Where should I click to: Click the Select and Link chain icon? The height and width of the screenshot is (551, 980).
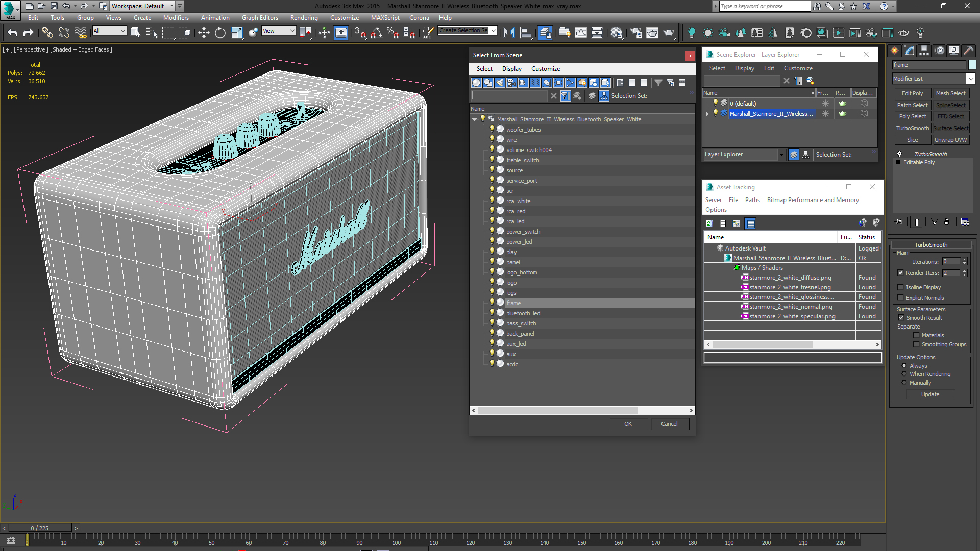point(47,33)
